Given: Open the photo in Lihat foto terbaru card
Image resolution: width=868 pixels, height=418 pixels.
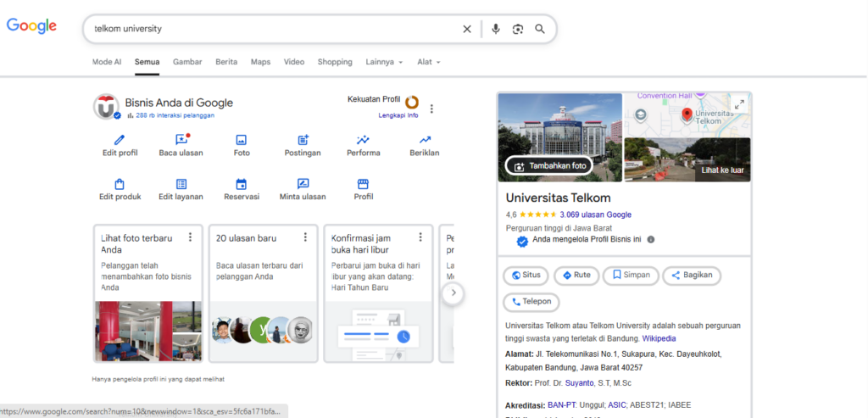Looking at the screenshot, I should [148, 331].
